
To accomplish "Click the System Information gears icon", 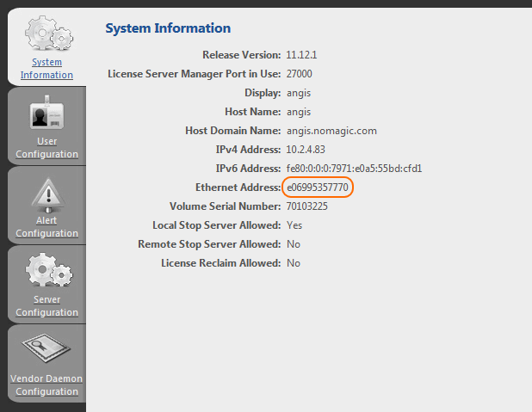I will 46,34.
